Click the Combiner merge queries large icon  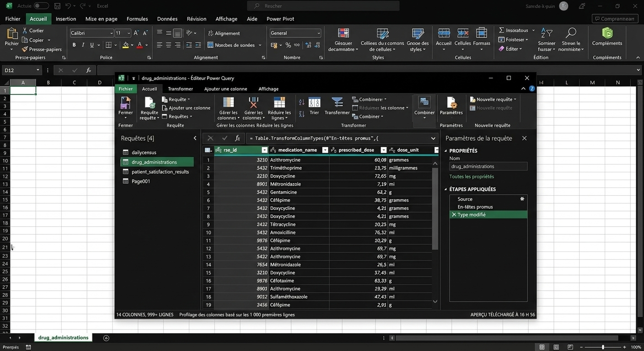pyautogui.click(x=424, y=102)
